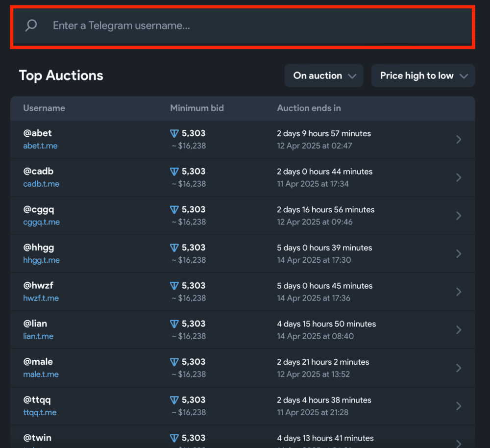Select the @hhgg username
This screenshot has height=448, width=490.
coord(39,248)
